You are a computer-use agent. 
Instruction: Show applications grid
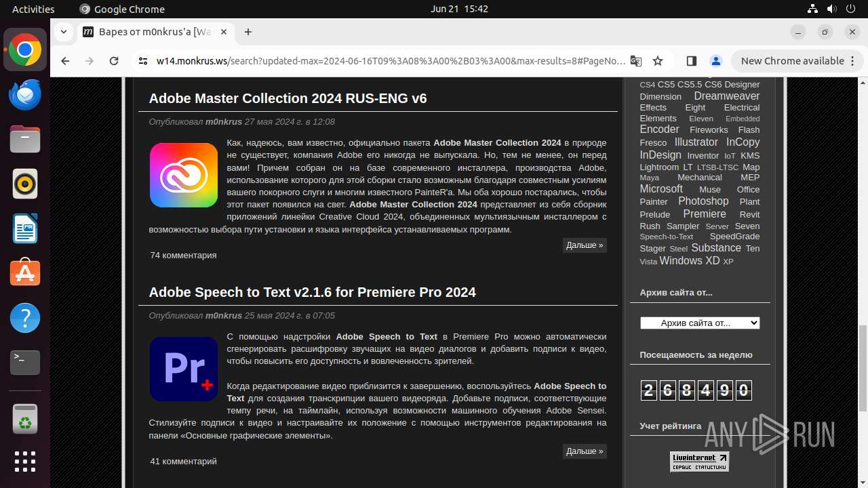pos(25,462)
